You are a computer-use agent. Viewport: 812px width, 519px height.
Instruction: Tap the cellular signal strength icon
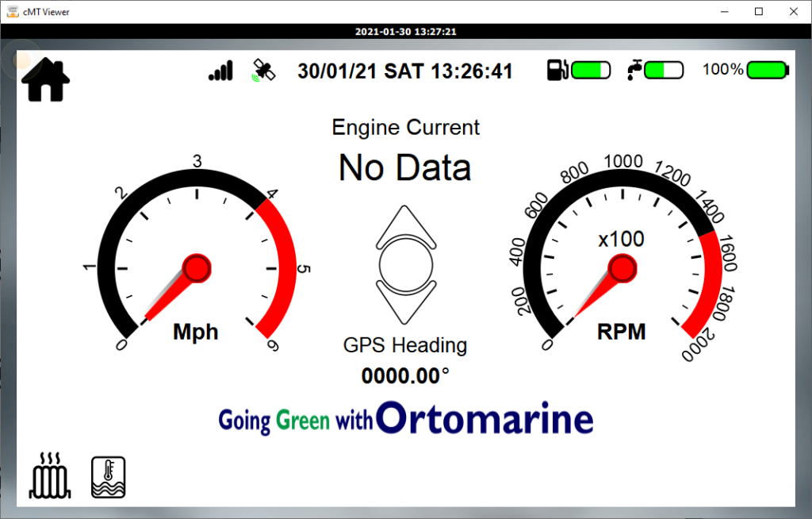(x=220, y=71)
